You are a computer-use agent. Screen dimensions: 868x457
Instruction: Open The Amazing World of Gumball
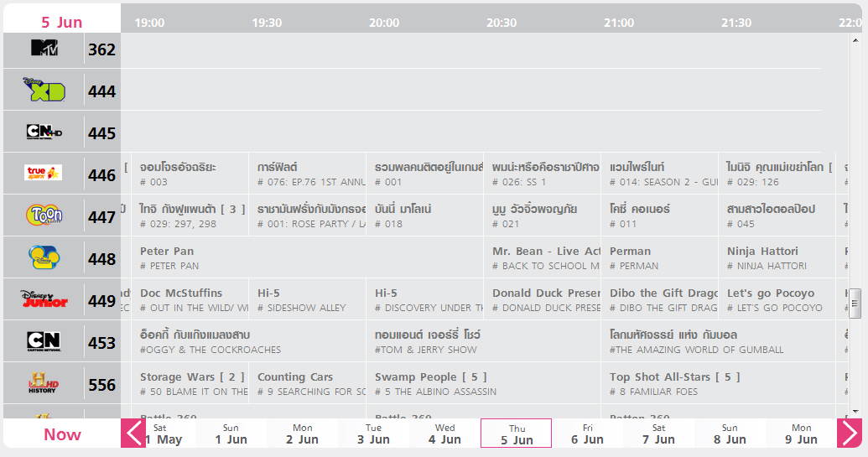(718, 342)
